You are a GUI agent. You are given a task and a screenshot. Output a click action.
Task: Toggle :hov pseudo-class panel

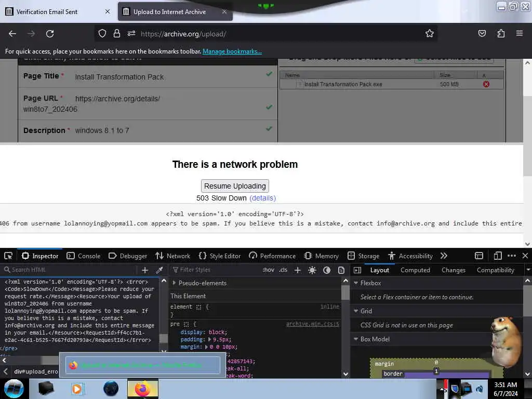(269, 270)
